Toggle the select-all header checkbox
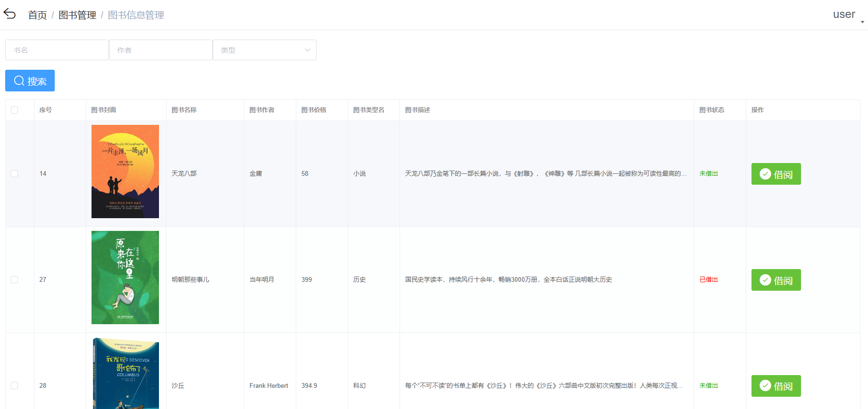 click(15, 110)
